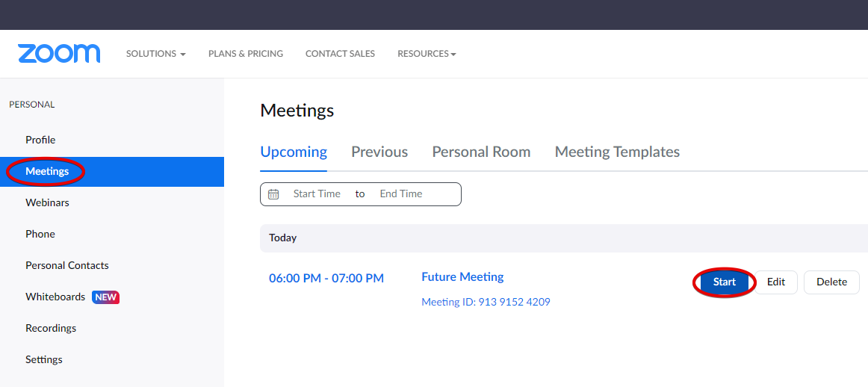
Task: Open Recordings from the sidebar
Action: click(x=51, y=328)
